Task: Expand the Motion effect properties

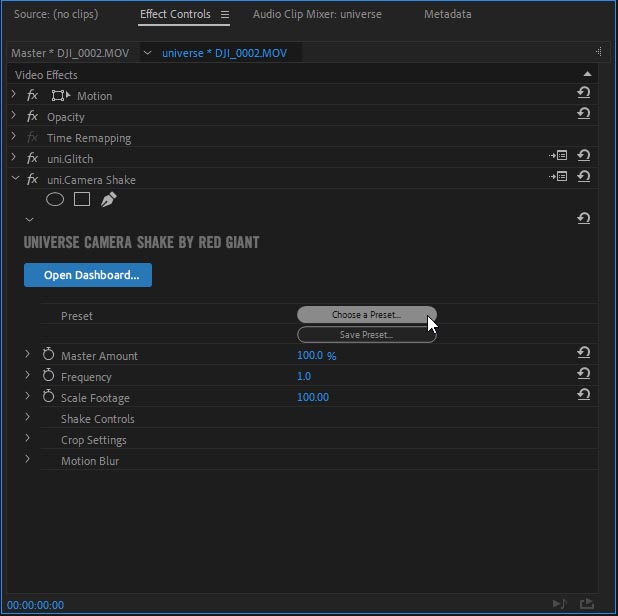Action: pos(14,94)
